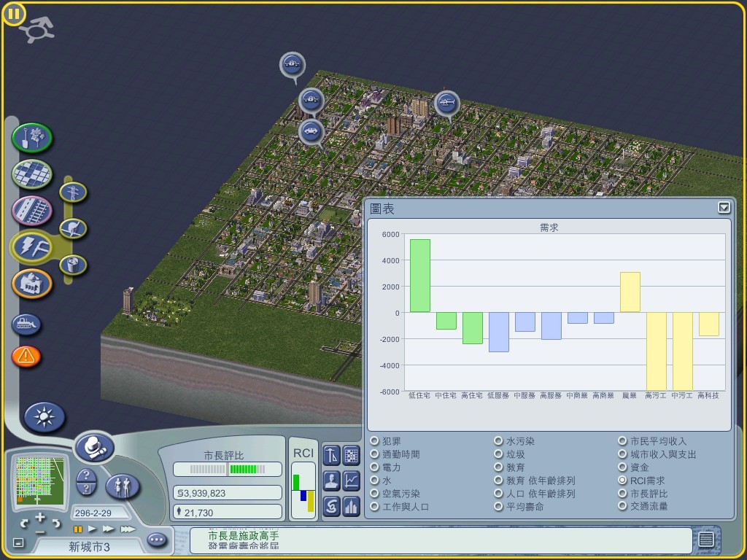Open the data views panel (grid map icon)
The height and width of the screenshot is (560, 747).
pos(351,455)
